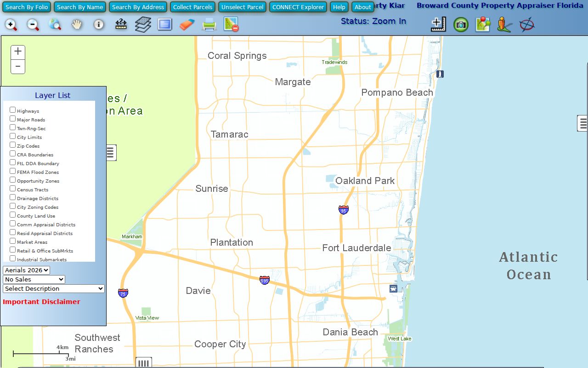Click the blue legend panel icon

[x=165, y=24]
